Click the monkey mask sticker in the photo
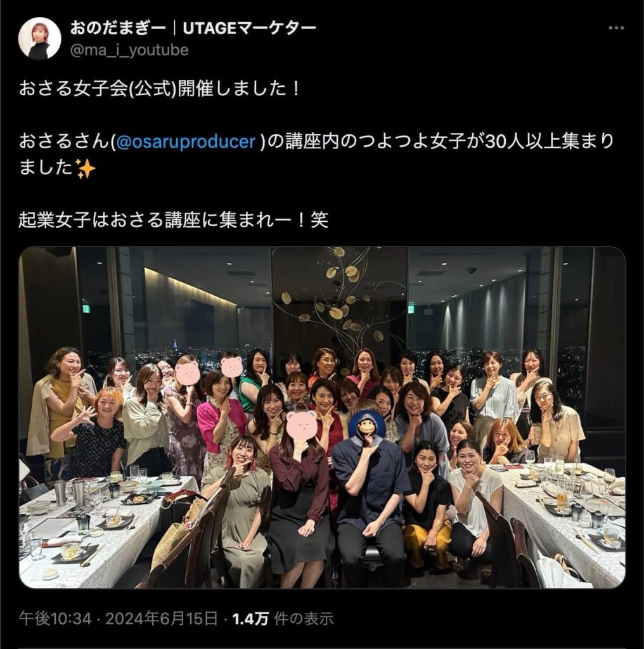The width and height of the screenshot is (644, 649). click(367, 428)
